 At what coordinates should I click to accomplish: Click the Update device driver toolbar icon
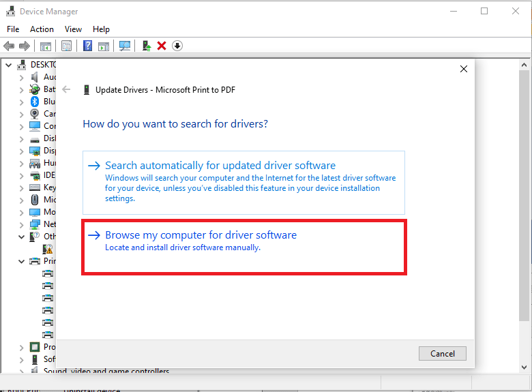[147, 46]
